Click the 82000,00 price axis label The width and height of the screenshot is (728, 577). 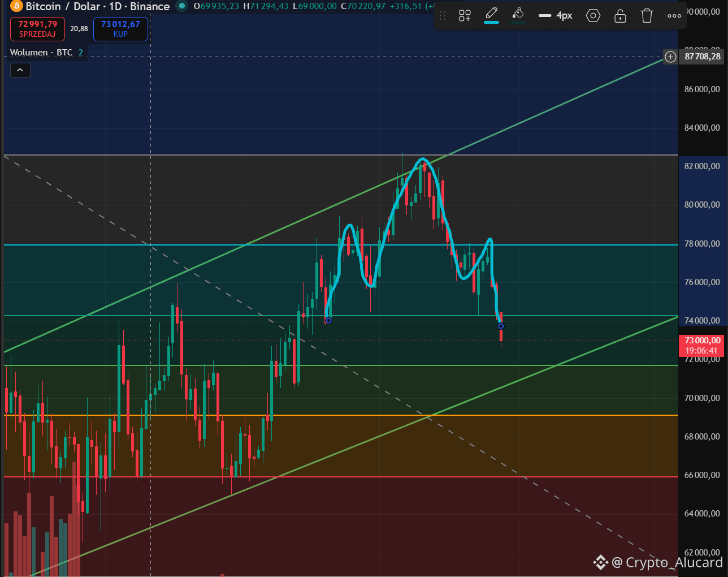pyautogui.click(x=702, y=166)
